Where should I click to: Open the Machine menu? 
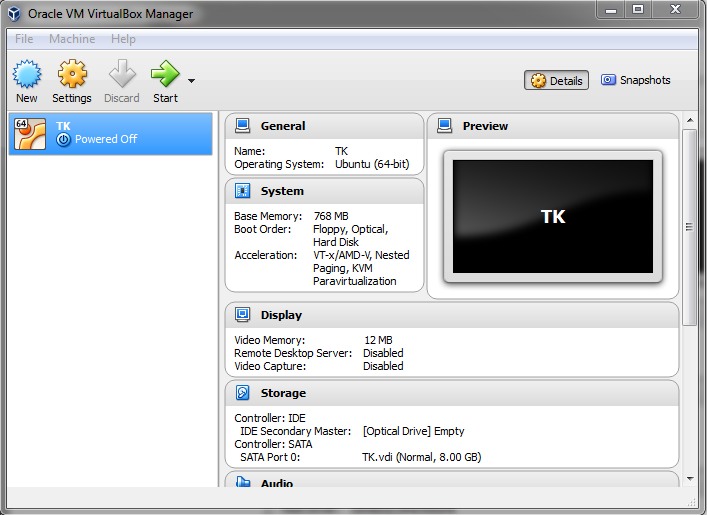72,39
